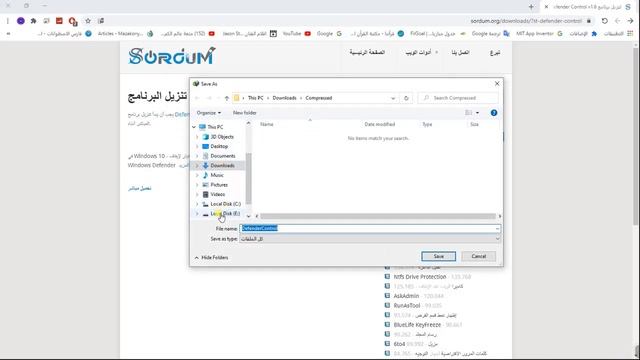Open the view options dropdown arrow
640x360 pixels.
(x=477, y=113)
